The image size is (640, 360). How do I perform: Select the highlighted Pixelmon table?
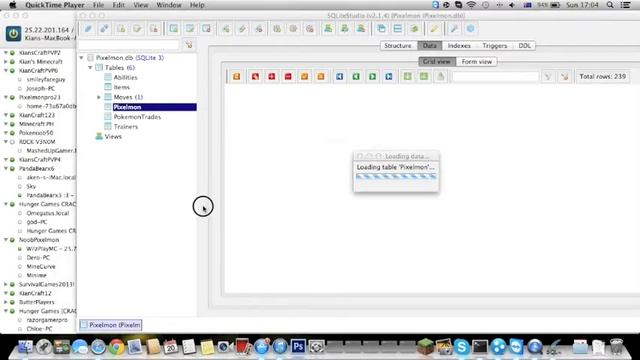coord(154,107)
